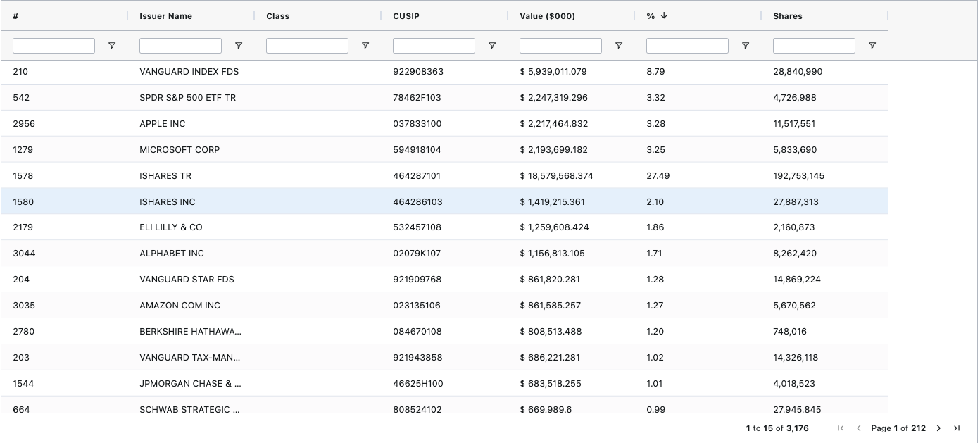Go to the next page arrow
Screen dimensions: 980x443
click(x=938, y=428)
